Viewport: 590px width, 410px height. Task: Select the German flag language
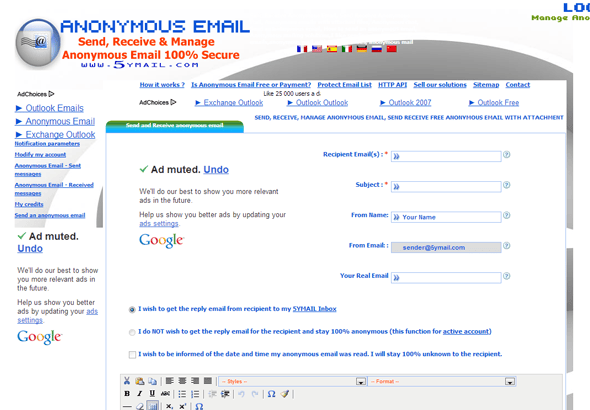(x=362, y=49)
